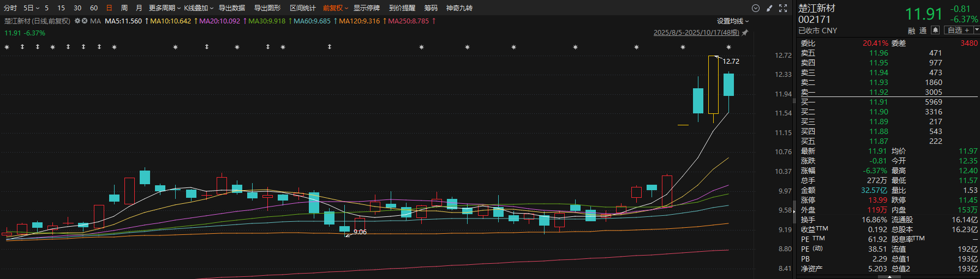Click the first star event marker at the chart's left edge
This screenshot has height=279, width=980.
[7, 47]
